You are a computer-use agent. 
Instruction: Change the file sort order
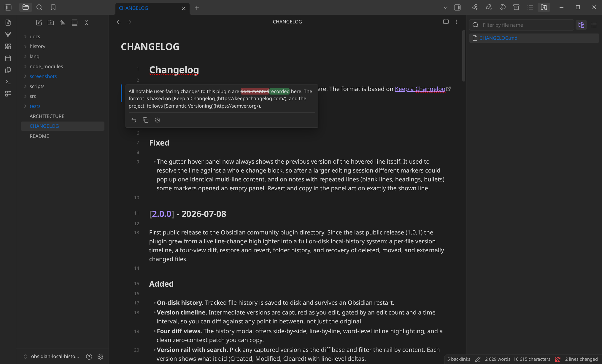[x=63, y=23]
